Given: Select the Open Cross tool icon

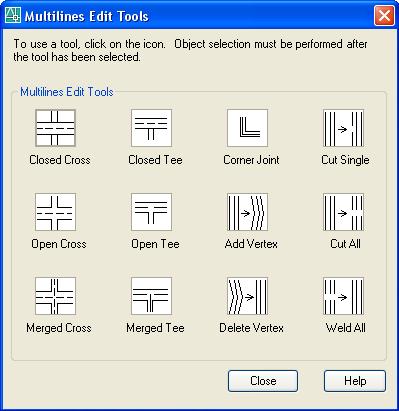Looking at the screenshot, I should coord(55,212).
